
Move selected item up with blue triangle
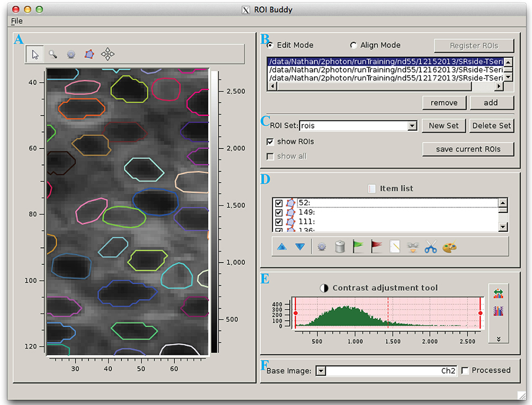pyautogui.click(x=281, y=247)
